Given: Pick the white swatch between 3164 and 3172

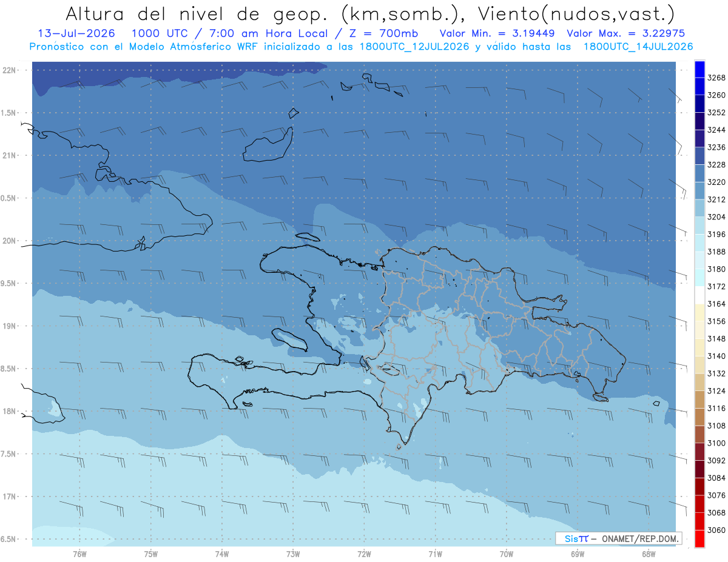Looking at the screenshot, I should pos(699,295).
